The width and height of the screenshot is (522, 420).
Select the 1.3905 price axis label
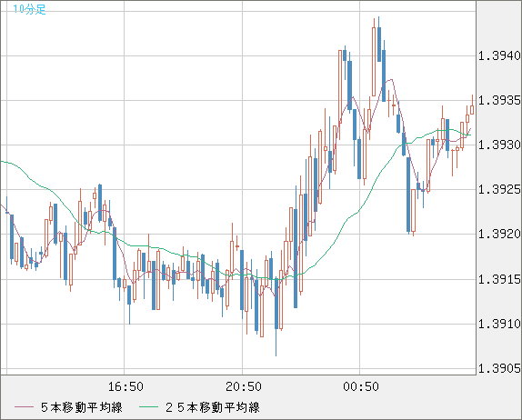click(x=499, y=368)
